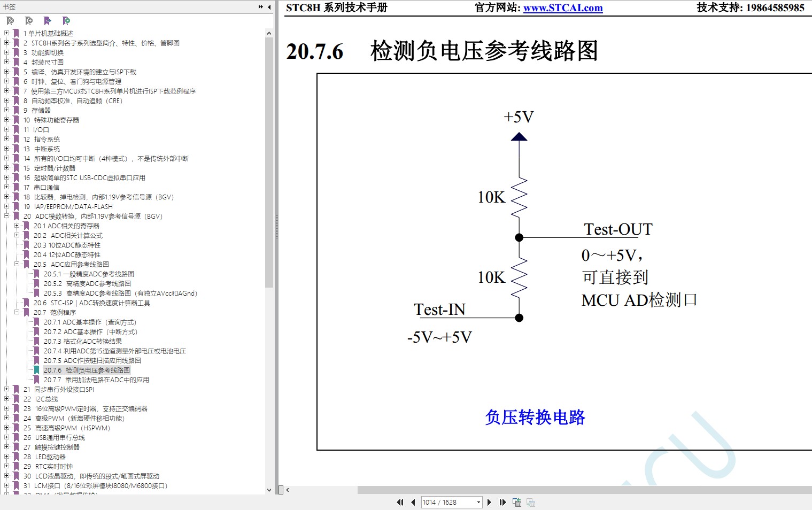Viewport: 812px width, 510px height.
Task: Open bookmark 30 LCD液晶驱动
Action: pyautogui.click(x=91, y=476)
